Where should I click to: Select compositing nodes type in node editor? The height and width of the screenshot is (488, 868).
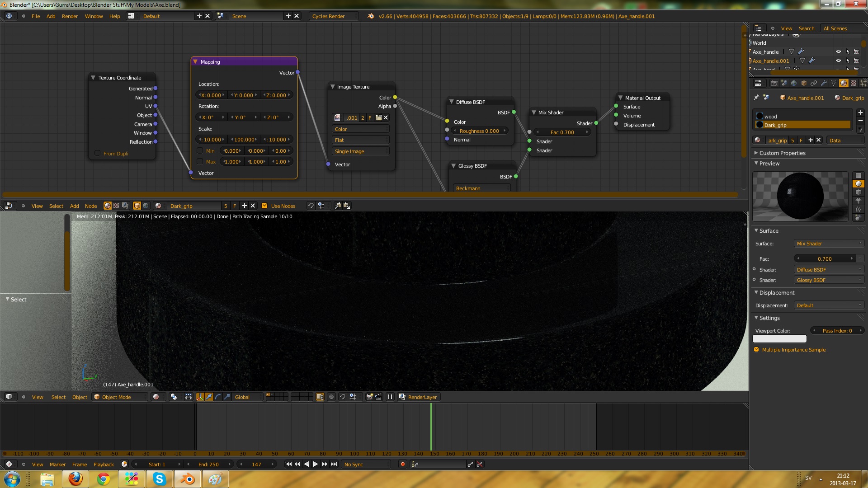point(125,206)
